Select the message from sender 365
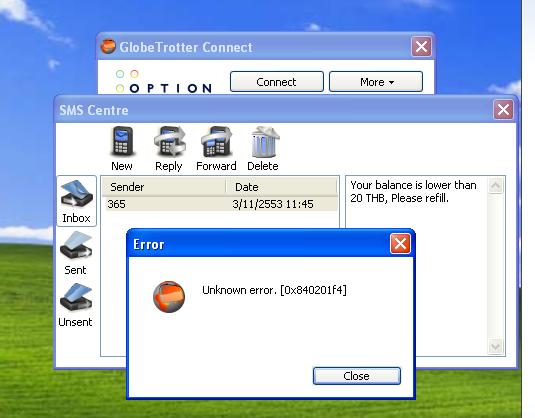Screen dimensions: 535x418 point(221,204)
